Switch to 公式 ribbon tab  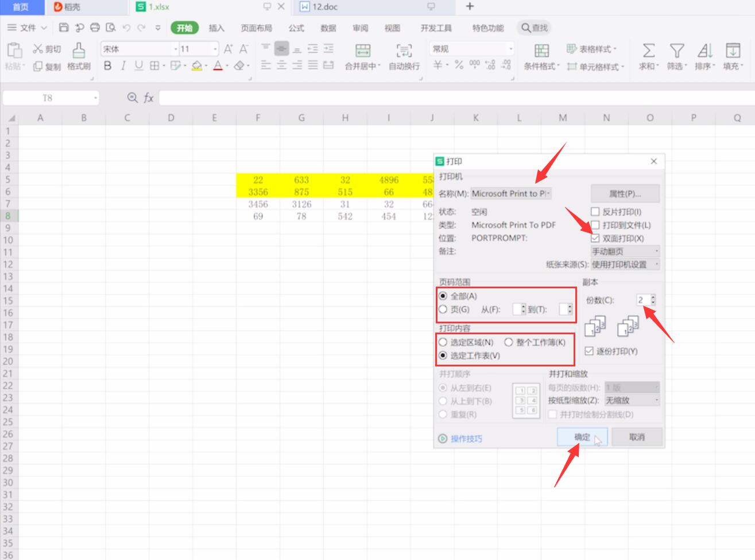(296, 28)
